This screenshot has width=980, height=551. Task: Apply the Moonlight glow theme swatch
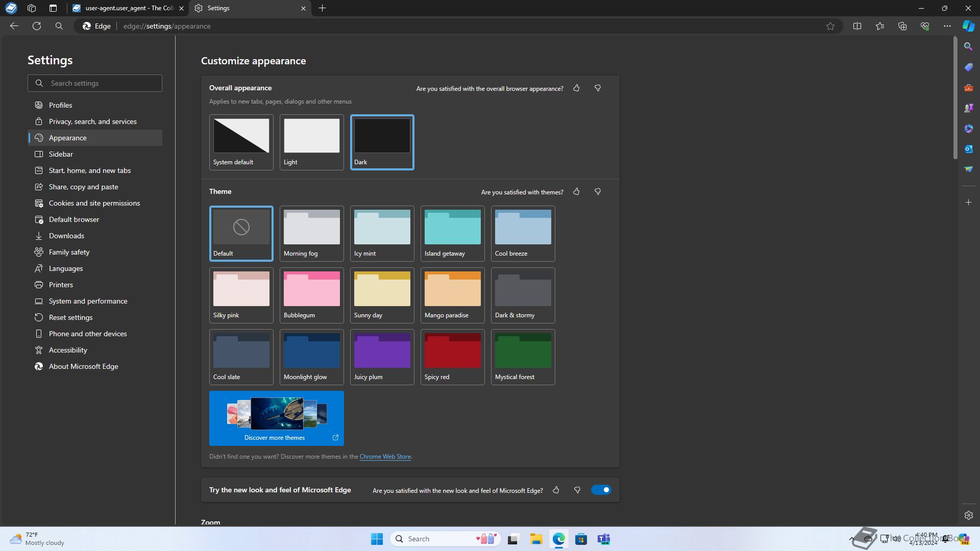(312, 357)
